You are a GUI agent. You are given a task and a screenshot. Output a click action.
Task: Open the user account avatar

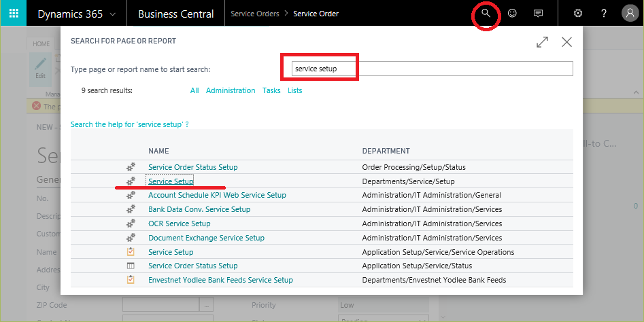point(630,13)
